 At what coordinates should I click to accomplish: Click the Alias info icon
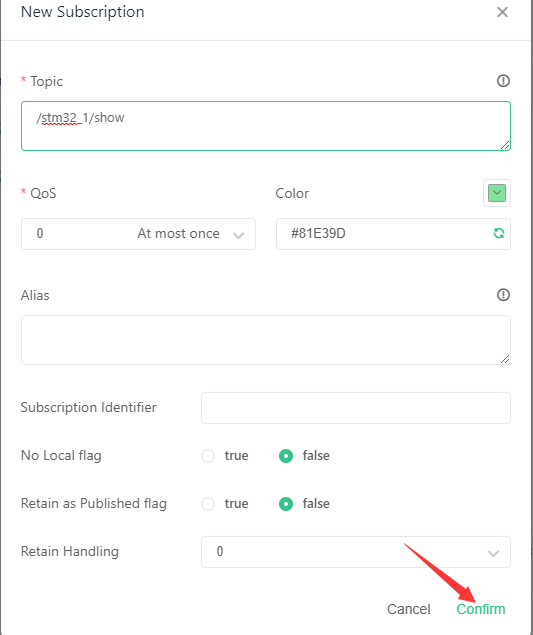[x=503, y=295]
